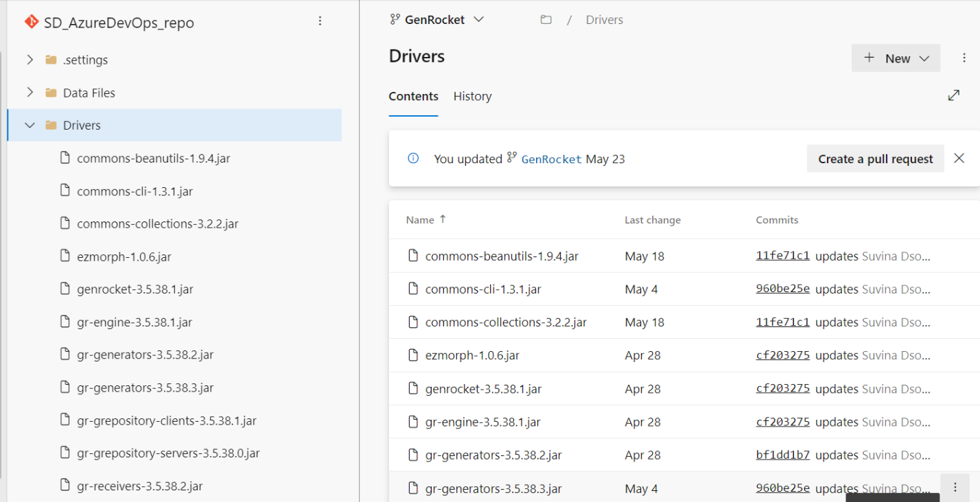The image size is (980, 502).
Task: Click file icon beside tree item gr-receivers-3.5.38.2.jar
Action: pyautogui.click(x=65, y=486)
